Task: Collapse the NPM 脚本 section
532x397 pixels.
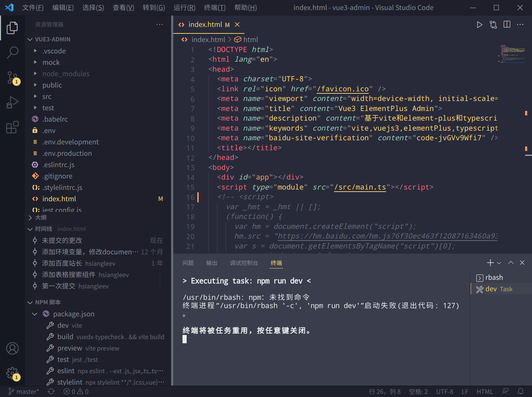Action: click(98, 302)
